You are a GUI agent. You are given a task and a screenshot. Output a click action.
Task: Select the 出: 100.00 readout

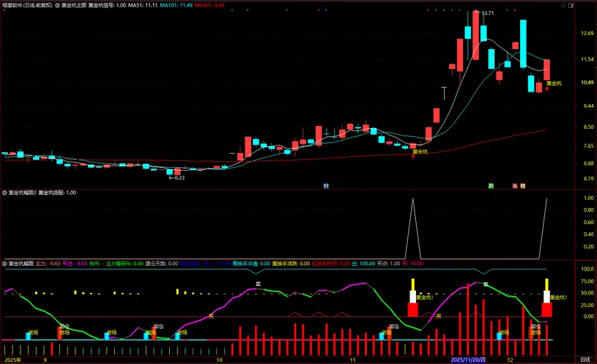pos(363,264)
